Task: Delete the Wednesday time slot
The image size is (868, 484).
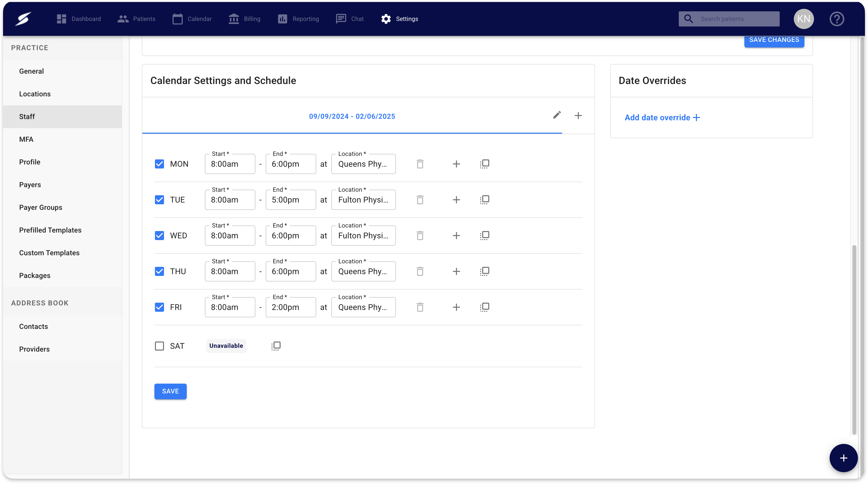Action: coord(420,235)
